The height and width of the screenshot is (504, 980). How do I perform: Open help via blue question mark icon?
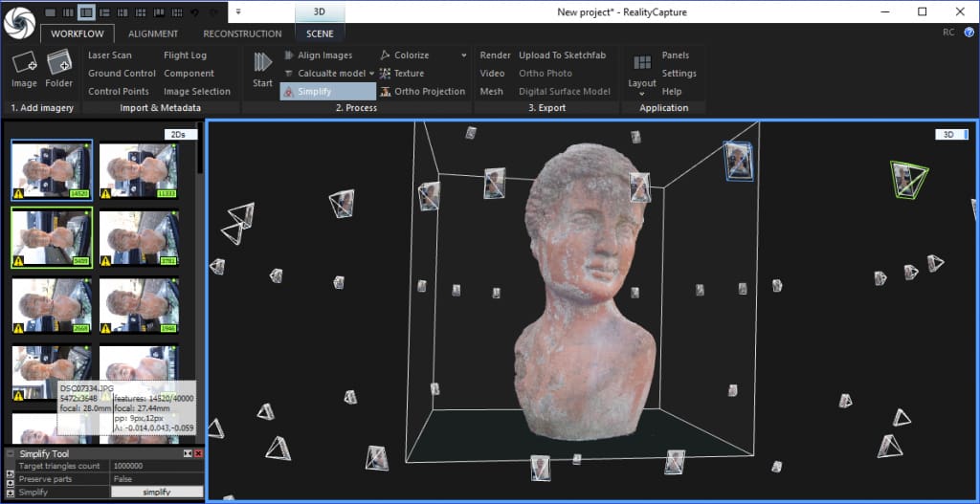969,33
